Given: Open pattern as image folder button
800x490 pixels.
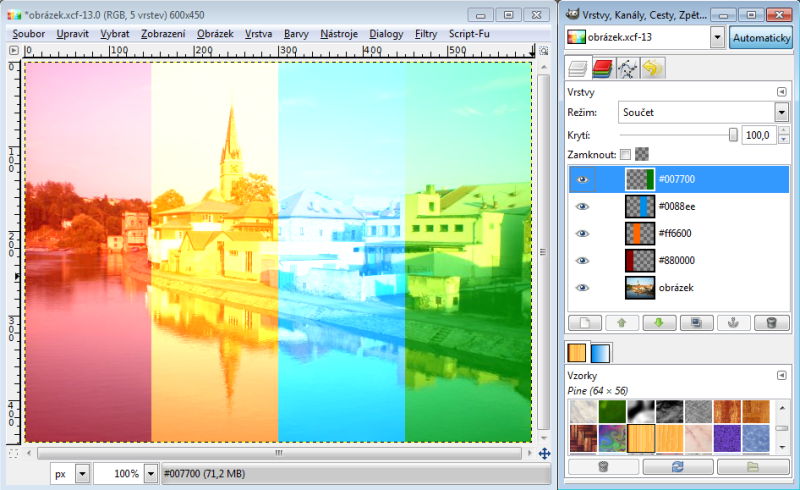Looking at the screenshot, I should [753, 467].
